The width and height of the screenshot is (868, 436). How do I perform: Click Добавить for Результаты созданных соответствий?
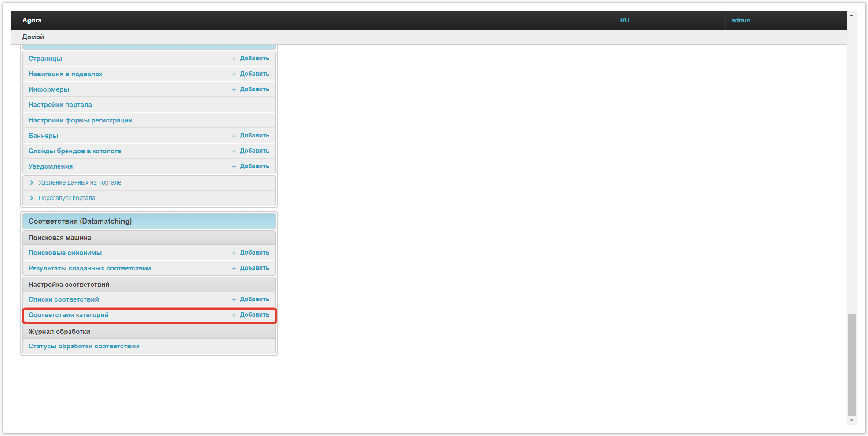tap(254, 268)
